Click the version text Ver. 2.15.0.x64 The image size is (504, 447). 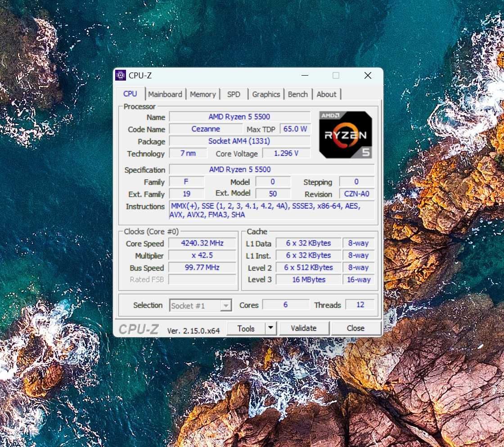click(x=193, y=330)
